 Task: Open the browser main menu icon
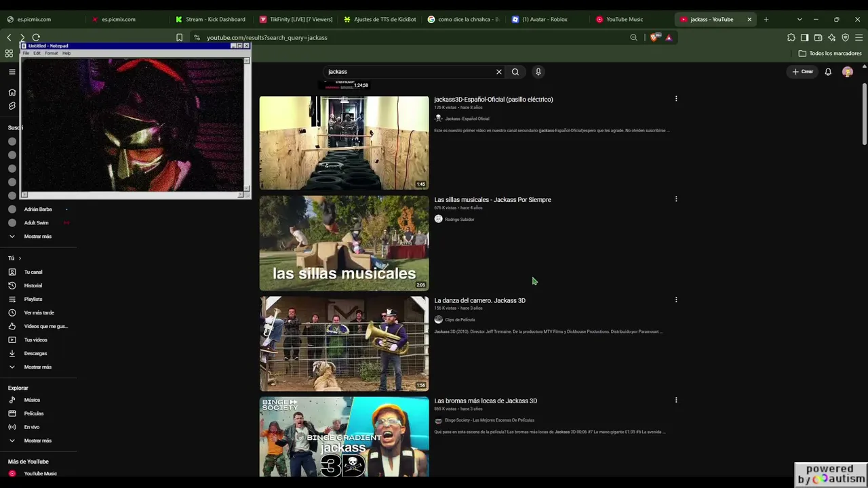[859, 37]
